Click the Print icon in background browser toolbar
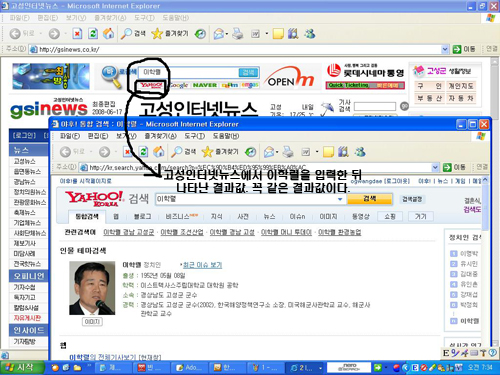 point(238,34)
